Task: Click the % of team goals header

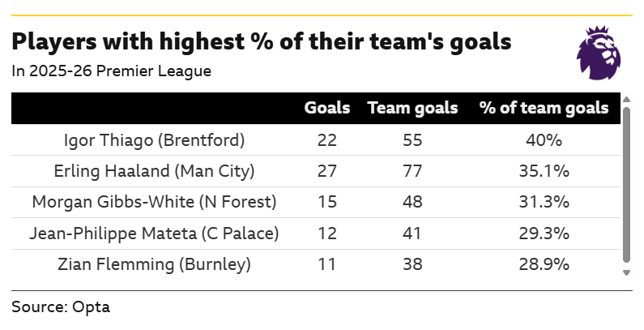Action: [x=544, y=108]
